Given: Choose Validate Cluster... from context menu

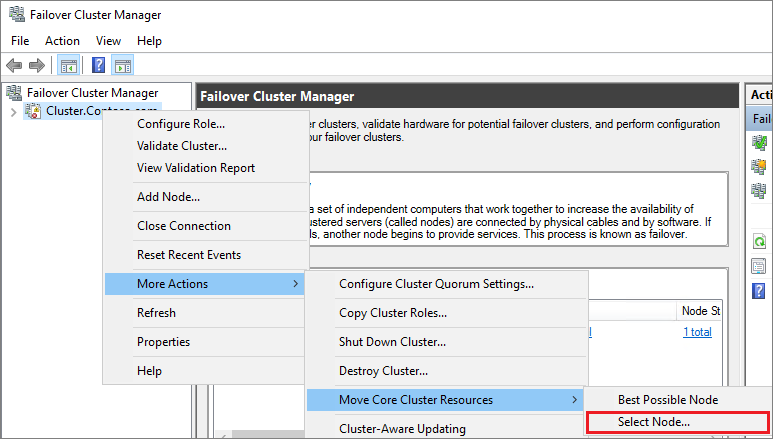Looking at the screenshot, I should [181, 146].
